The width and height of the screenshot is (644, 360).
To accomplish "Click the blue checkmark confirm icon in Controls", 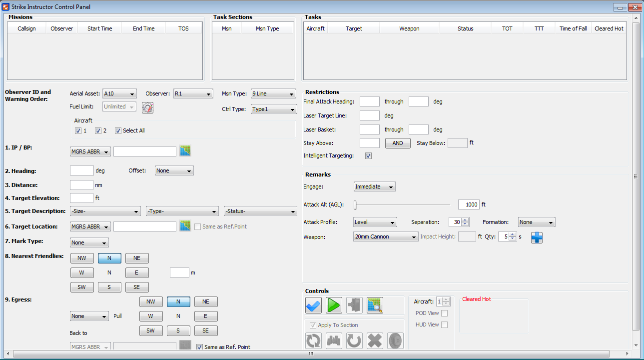I will coord(313,305).
